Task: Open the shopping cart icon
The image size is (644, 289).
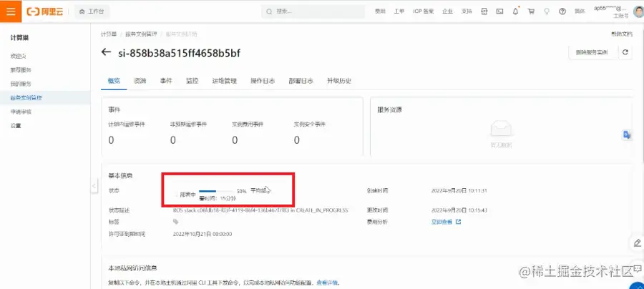Action: (x=531, y=11)
